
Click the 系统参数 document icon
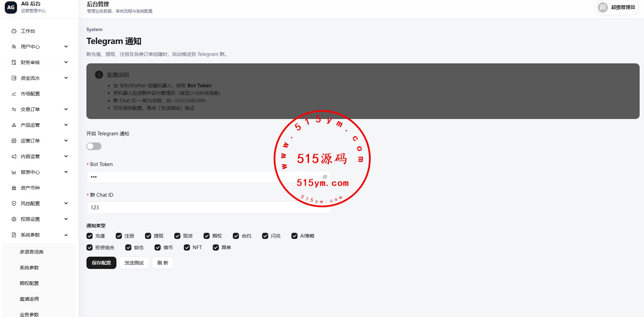coord(14,235)
